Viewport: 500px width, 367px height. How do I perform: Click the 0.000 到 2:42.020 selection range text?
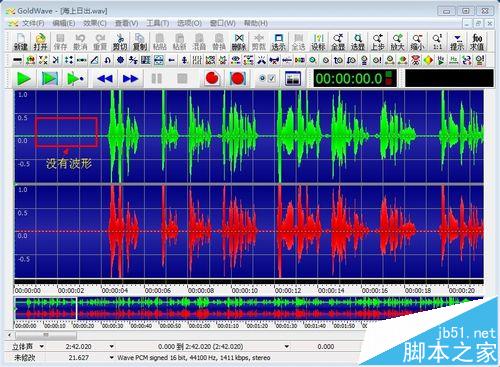point(200,347)
